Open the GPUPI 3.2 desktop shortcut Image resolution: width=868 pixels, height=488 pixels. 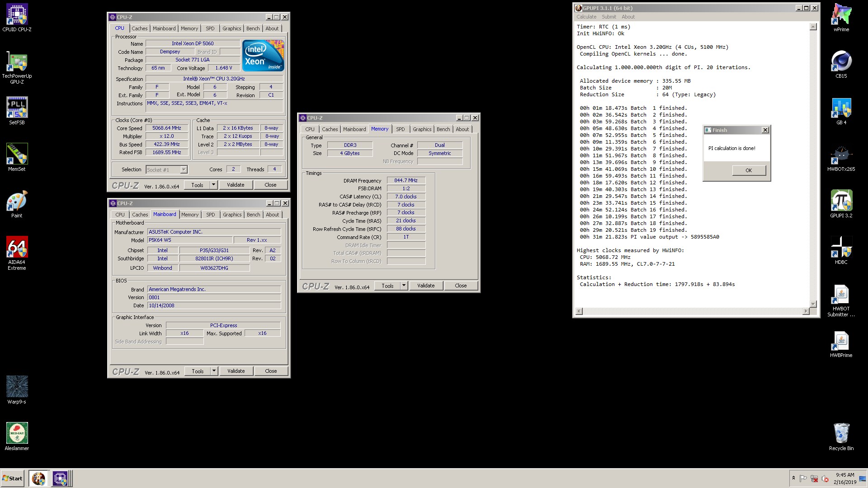pos(841,204)
